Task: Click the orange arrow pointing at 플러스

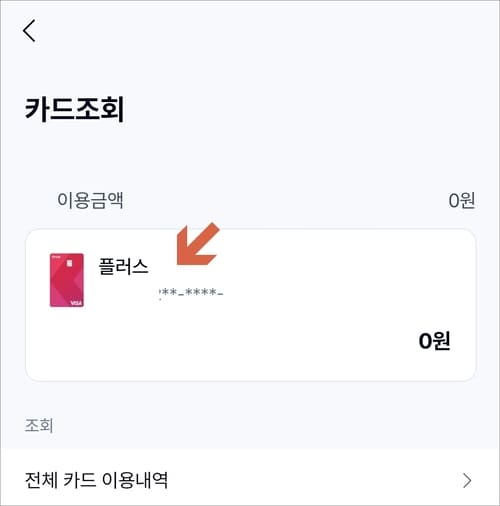Action: tap(197, 245)
